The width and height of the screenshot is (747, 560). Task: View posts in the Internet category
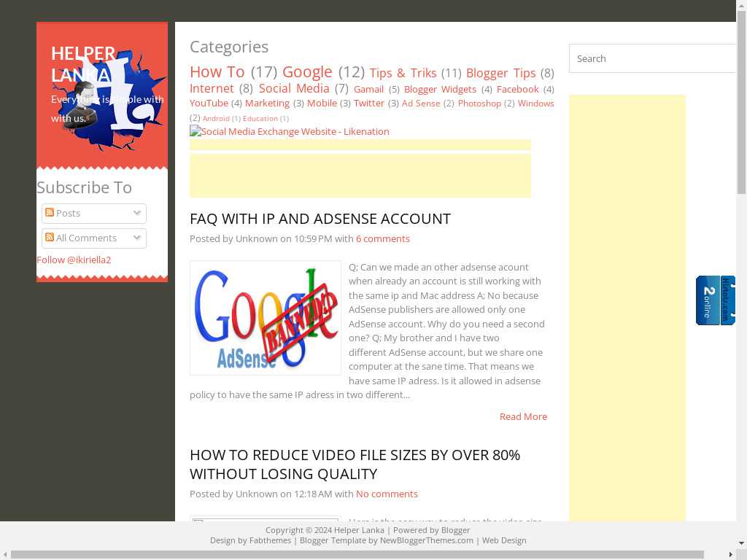point(212,88)
